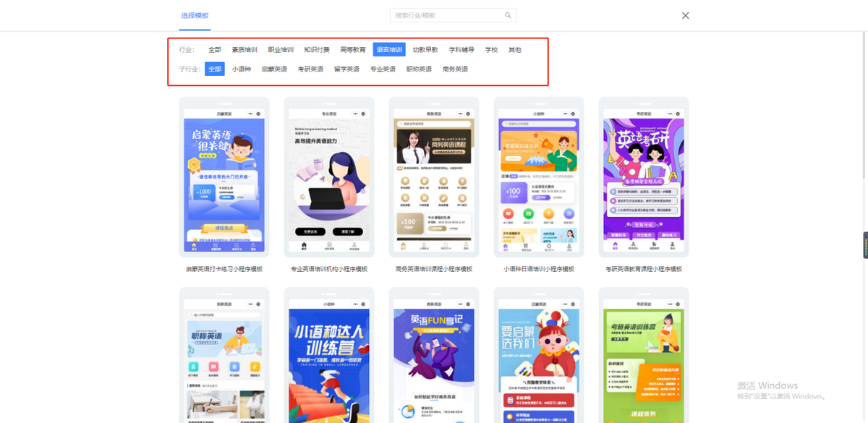Filter industry by 素质培训
The width and height of the screenshot is (868, 423).
point(244,50)
